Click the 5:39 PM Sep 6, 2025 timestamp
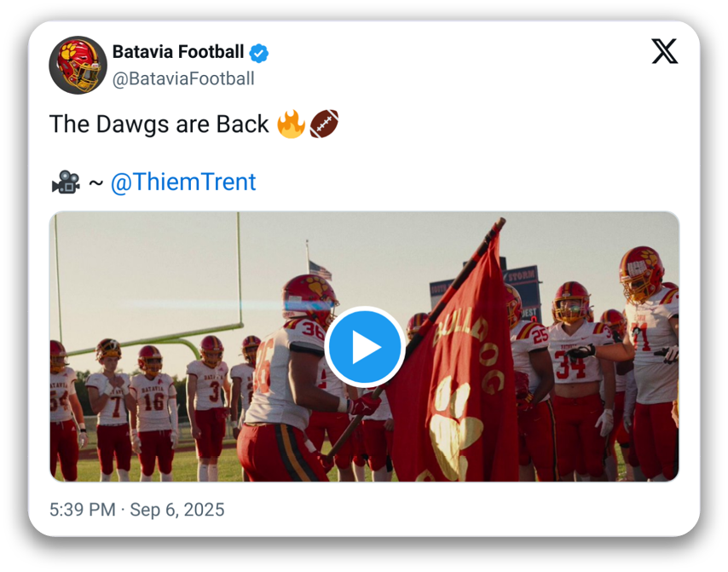The width and height of the screenshot is (728, 572). click(x=137, y=510)
